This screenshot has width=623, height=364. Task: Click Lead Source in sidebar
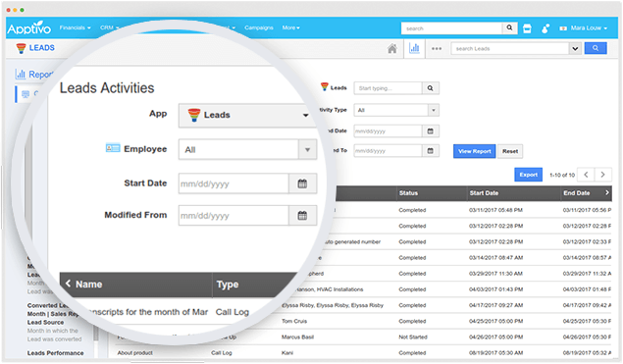[x=45, y=322]
